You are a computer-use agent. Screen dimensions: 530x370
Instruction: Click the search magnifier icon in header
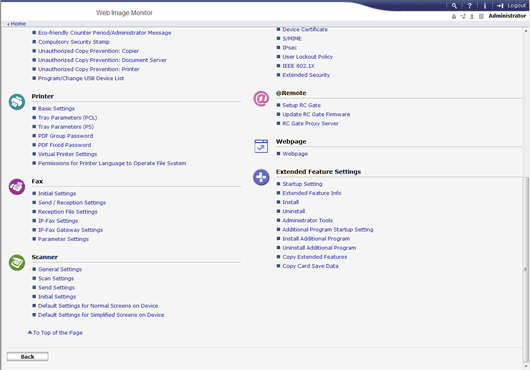pyautogui.click(x=454, y=6)
